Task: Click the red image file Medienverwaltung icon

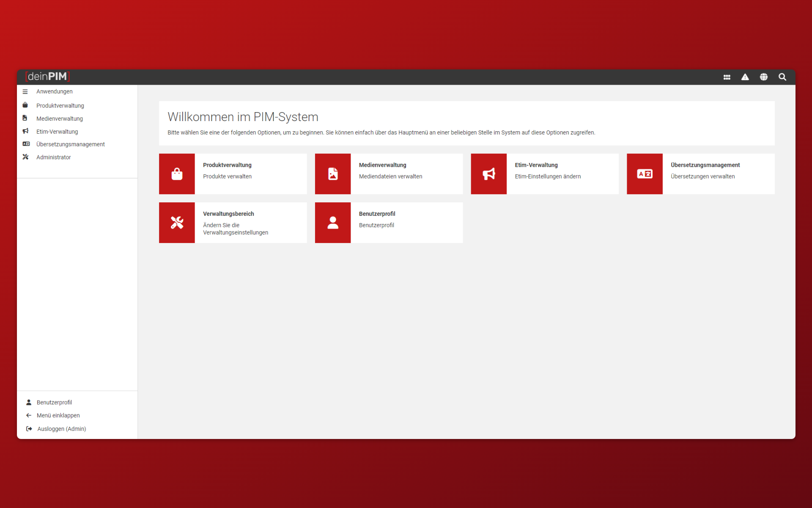Action: pyautogui.click(x=333, y=174)
